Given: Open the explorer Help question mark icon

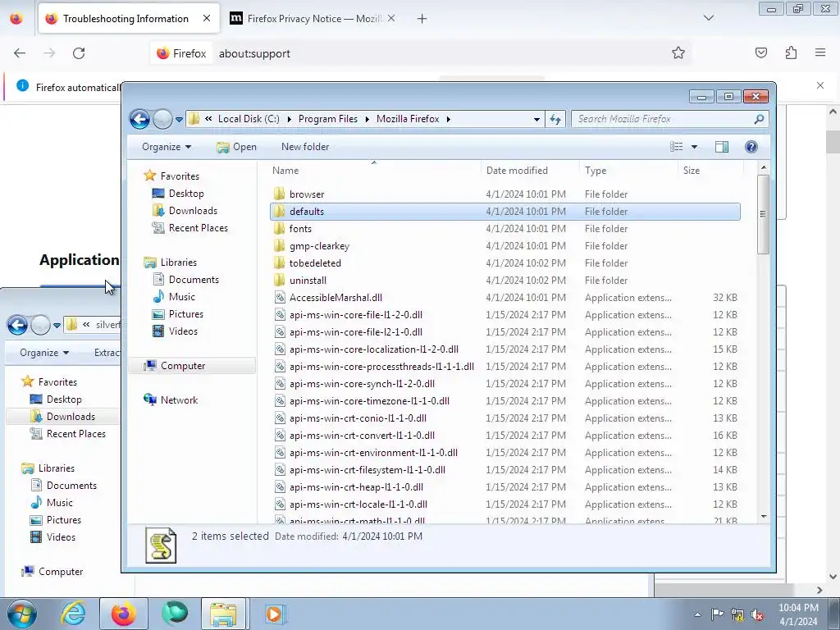Looking at the screenshot, I should (751, 147).
